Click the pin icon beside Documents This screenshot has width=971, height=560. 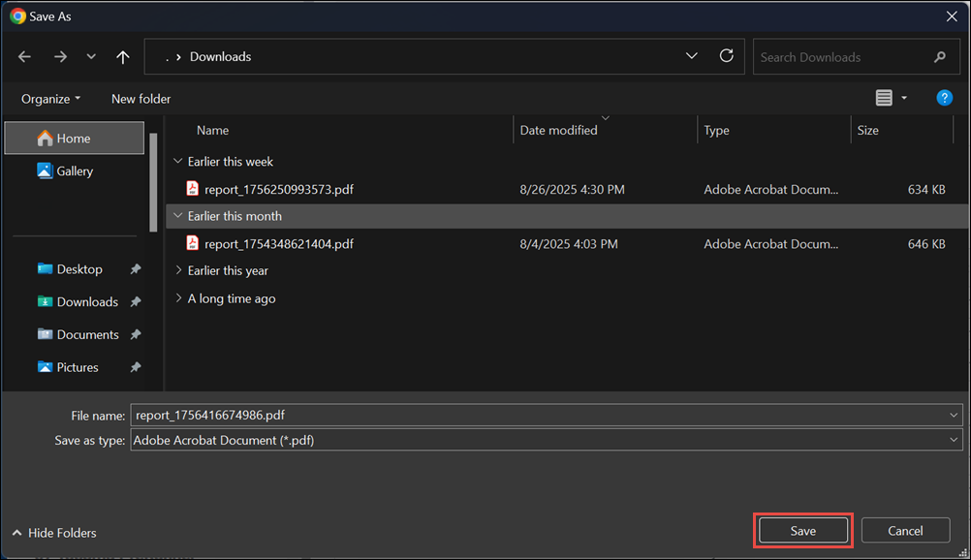pos(138,334)
